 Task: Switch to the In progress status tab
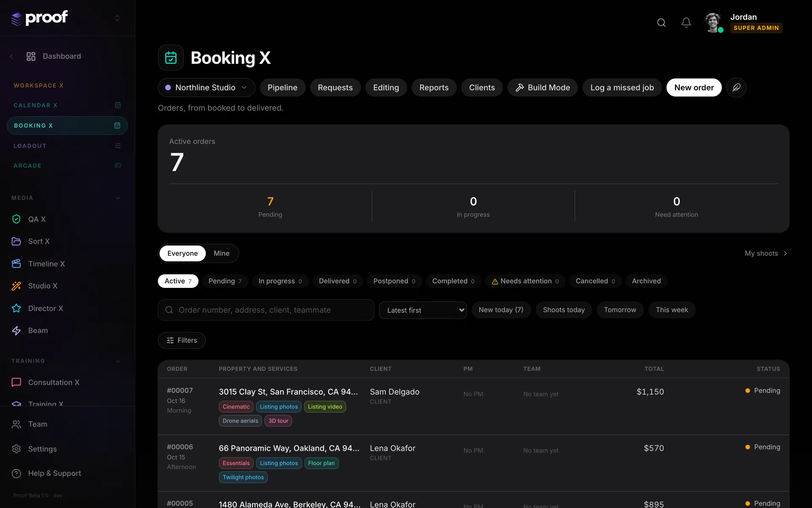280,281
